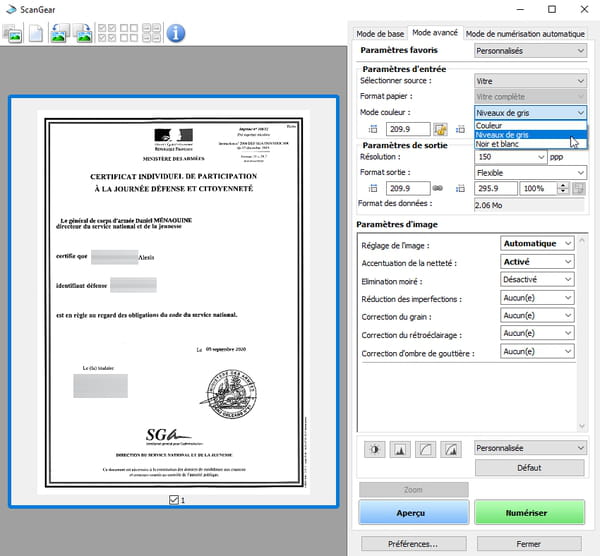Click the output width icon under Format sortie
Viewport: 600px width, 556px height.
coord(372,188)
